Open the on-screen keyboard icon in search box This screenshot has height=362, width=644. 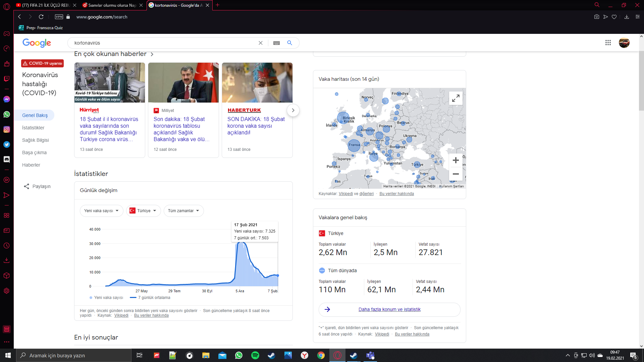click(276, 43)
